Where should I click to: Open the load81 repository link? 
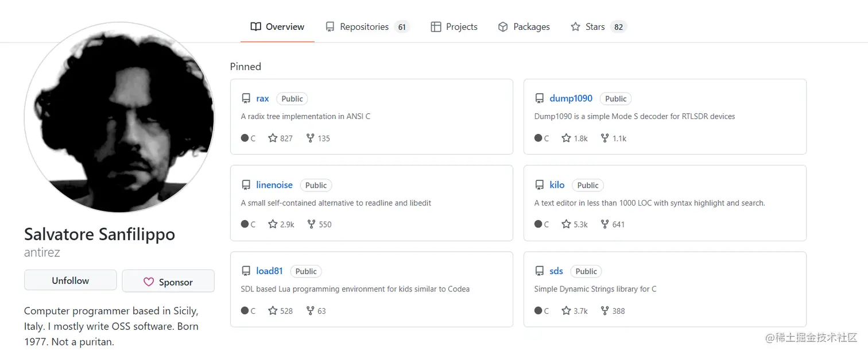tap(269, 271)
